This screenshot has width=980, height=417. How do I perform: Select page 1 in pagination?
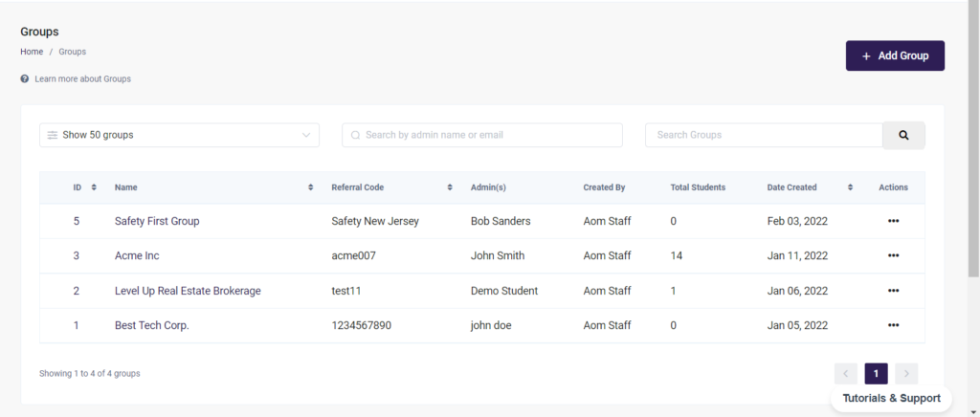click(876, 373)
